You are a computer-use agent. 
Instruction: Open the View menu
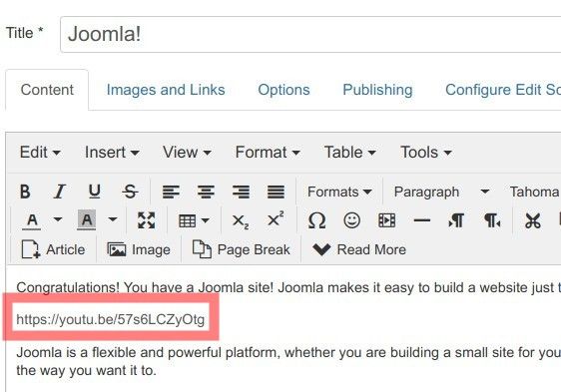pos(187,153)
